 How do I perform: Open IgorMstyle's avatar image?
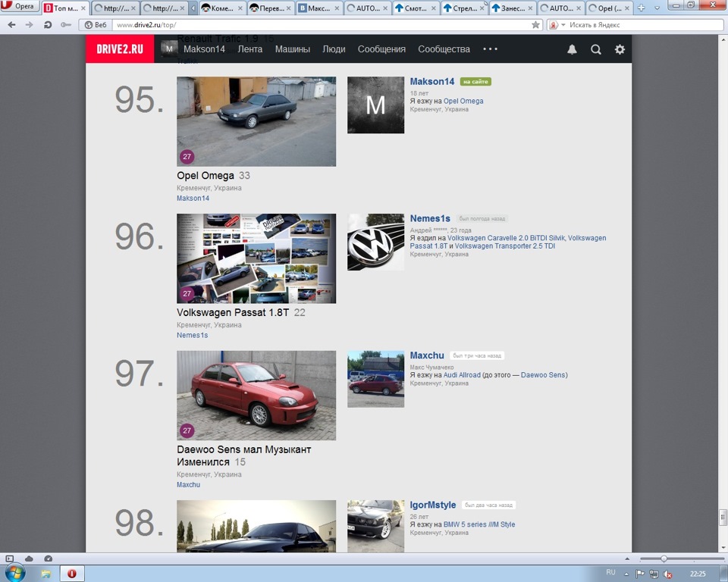point(375,526)
